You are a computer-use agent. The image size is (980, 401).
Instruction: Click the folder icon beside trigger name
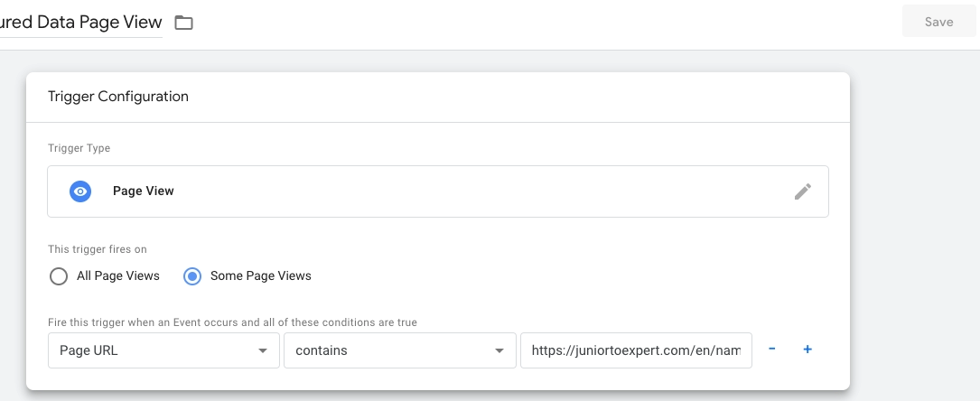click(184, 23)
